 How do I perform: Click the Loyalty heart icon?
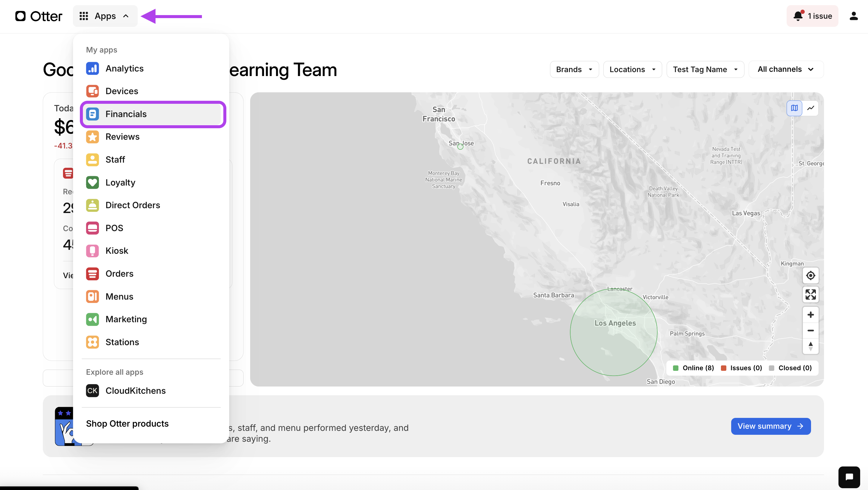[92, 183]
